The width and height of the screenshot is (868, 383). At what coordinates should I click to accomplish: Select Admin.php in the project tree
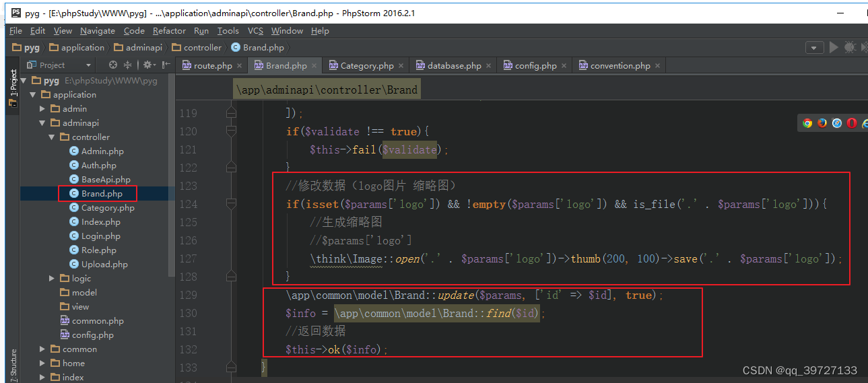coord(96,151)
